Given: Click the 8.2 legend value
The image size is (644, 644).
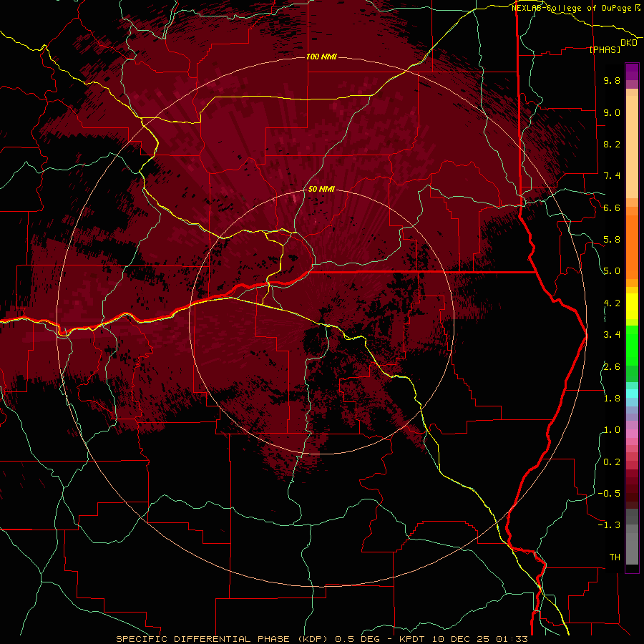Looking at the screenshot, I should pos(612,144).
